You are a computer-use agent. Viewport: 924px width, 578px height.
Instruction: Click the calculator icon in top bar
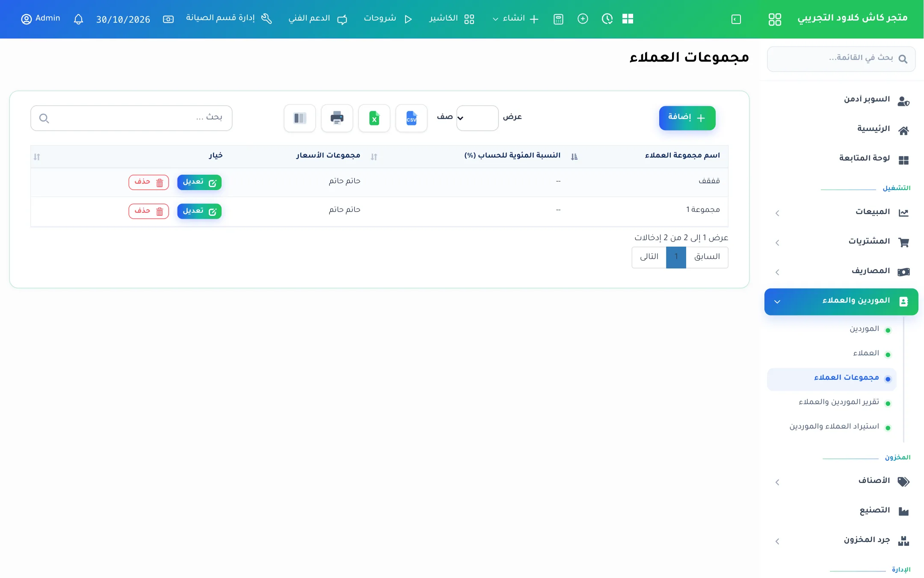(x=558, y=19)
